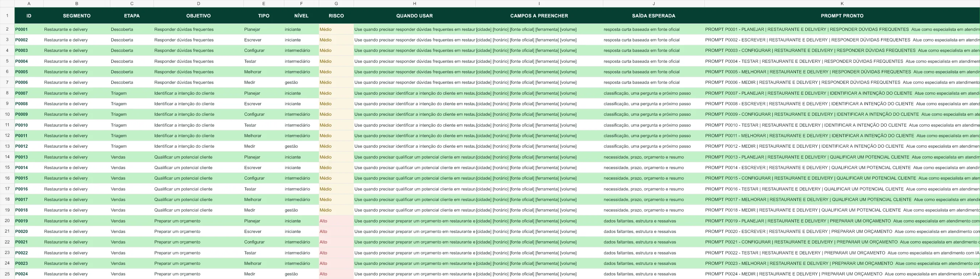Click Prompt Pronto cell in row P0003
Screen dimensions: 980x279
pyautogui.click(x=842, y=50)
